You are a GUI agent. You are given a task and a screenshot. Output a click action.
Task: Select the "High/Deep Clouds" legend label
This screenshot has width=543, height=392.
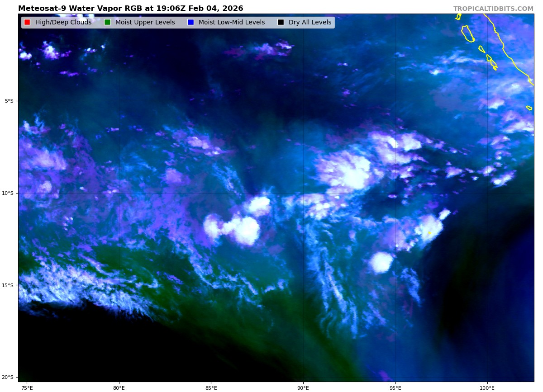point(63,23)
